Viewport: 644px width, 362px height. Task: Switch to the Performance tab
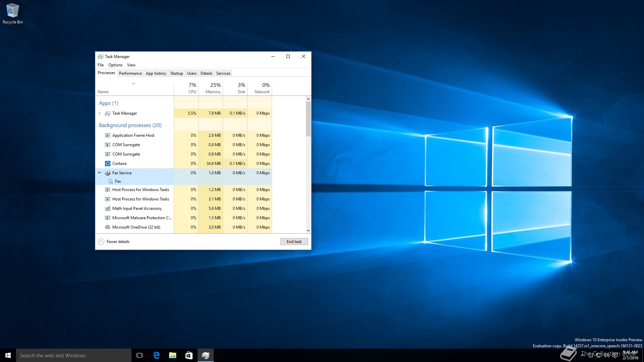(x=130, y=73)
